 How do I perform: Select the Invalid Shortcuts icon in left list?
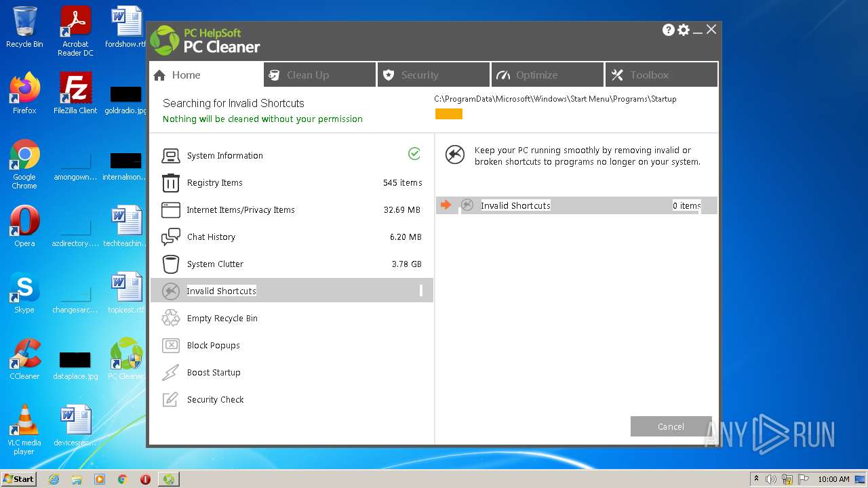coord(171,291)
